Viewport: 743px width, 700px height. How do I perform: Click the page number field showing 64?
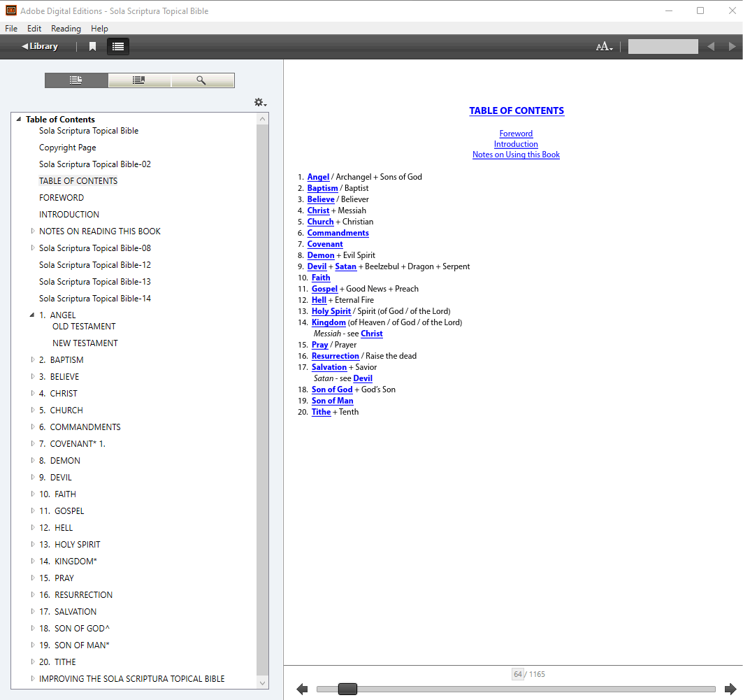[517, 674]
